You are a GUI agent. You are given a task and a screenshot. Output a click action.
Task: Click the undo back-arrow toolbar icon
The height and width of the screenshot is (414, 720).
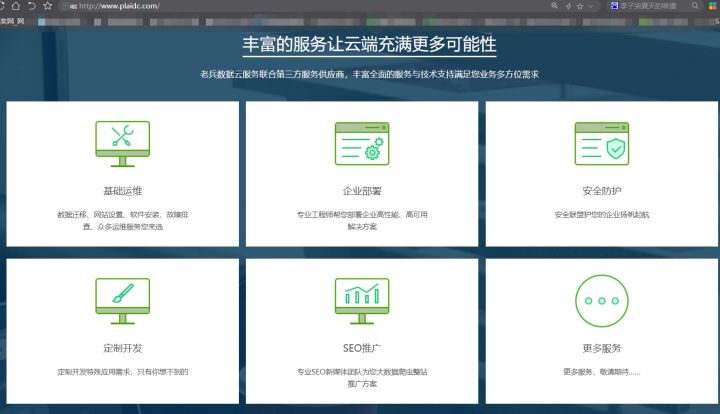click(32, 6)
